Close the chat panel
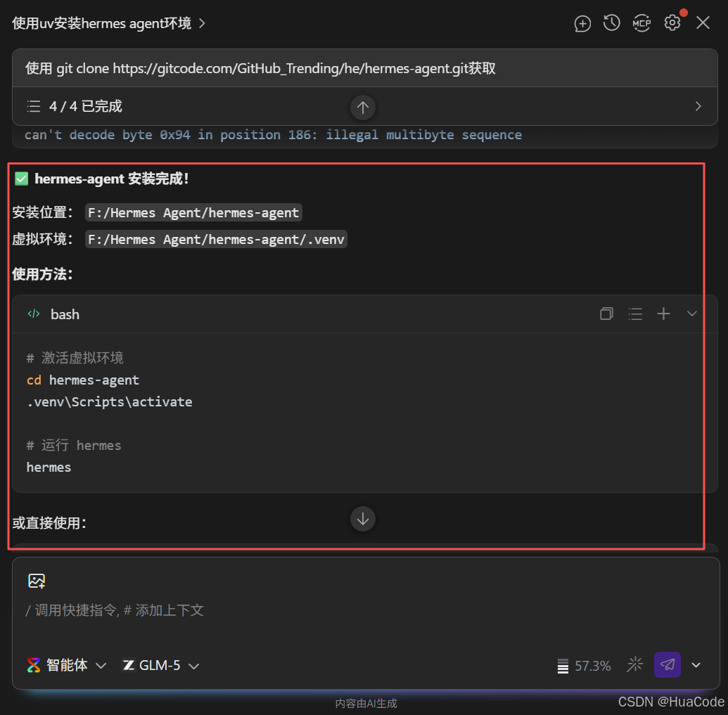The height and width of the screenshot is (715, 728). 703,22
